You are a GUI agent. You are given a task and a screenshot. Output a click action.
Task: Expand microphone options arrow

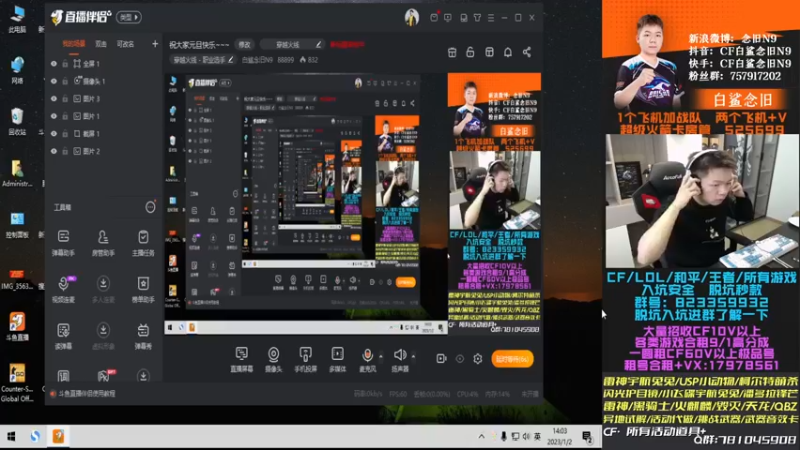click(381, 356)
